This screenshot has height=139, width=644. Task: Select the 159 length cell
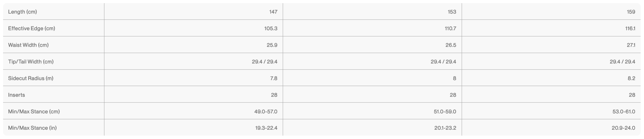pyautogui.click(x=631, y=12)
